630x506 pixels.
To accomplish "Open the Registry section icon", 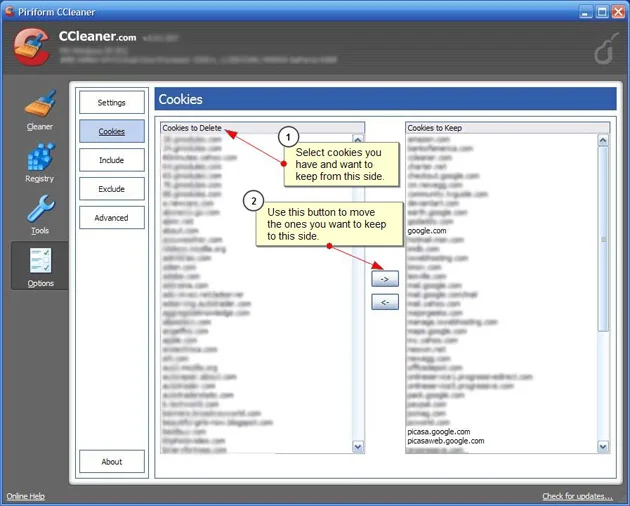I will (40, 162).
